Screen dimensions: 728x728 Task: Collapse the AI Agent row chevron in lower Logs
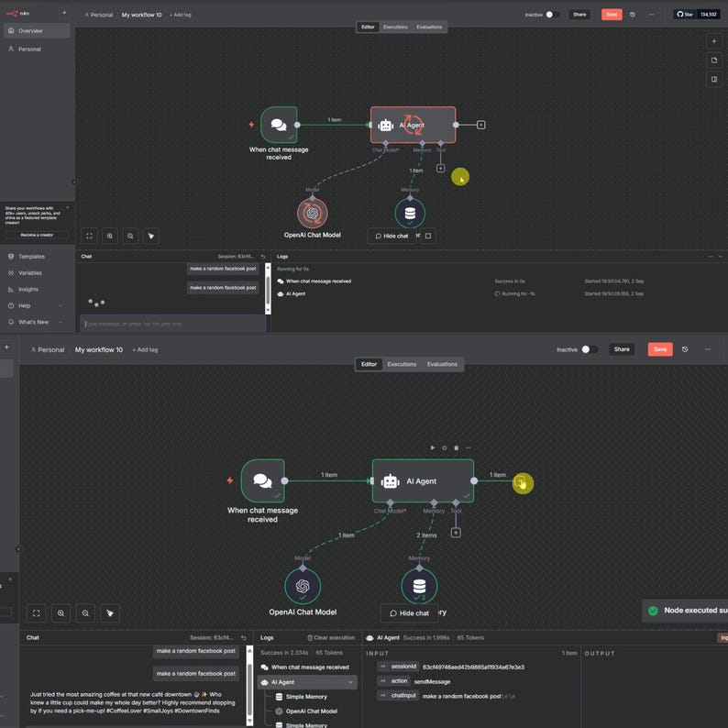pos(350,682)
